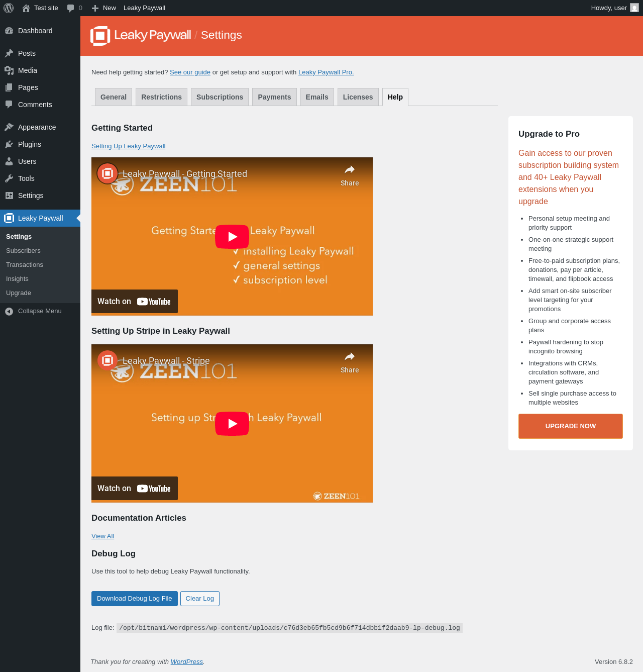Click channel logo on Stripe video
The width and height of the screenshot is (643, 672).
[108, 360]
